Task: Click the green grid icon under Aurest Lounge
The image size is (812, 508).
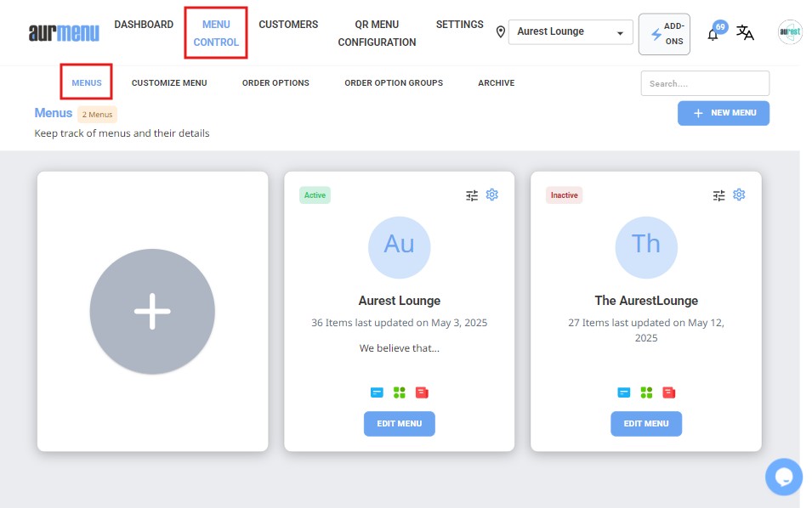Action: click(x=400, y=392)
